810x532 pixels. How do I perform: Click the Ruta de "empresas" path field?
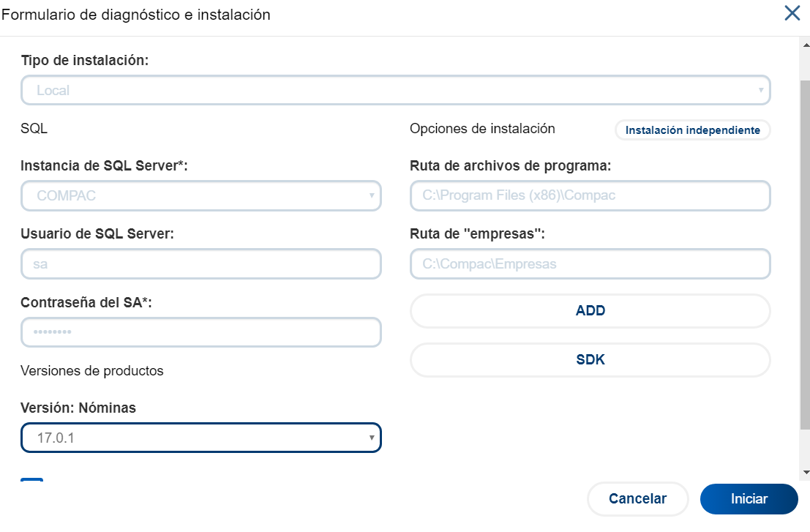click(590, 264)
